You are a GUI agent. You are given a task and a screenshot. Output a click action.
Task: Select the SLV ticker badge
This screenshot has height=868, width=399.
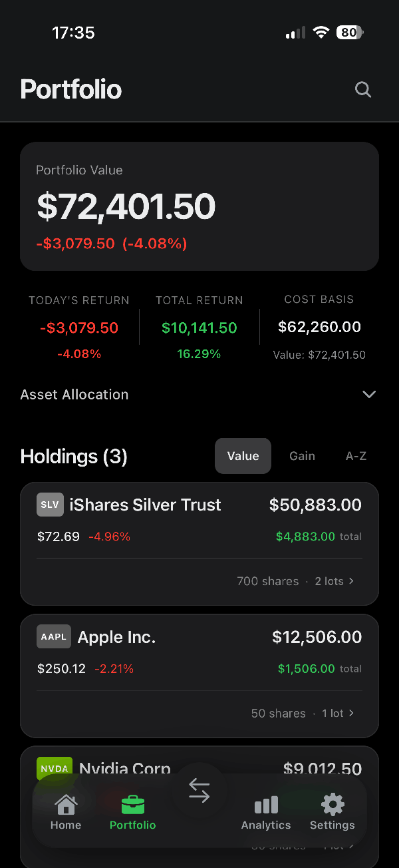(x=50, y=505)
